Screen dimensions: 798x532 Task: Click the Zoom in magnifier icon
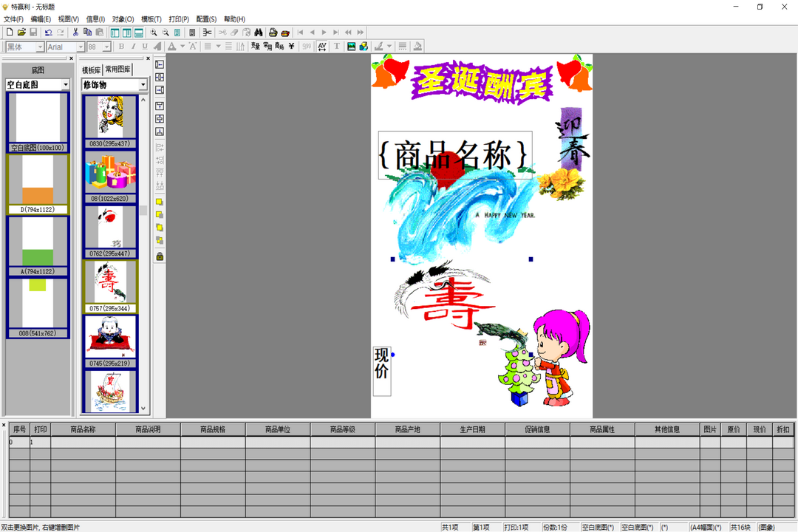pyautogui.click(x=154, y=33)
